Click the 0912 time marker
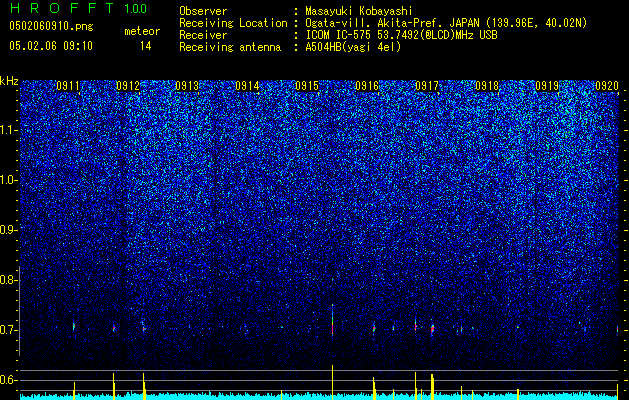629x400 pixels. pos(128,86)
